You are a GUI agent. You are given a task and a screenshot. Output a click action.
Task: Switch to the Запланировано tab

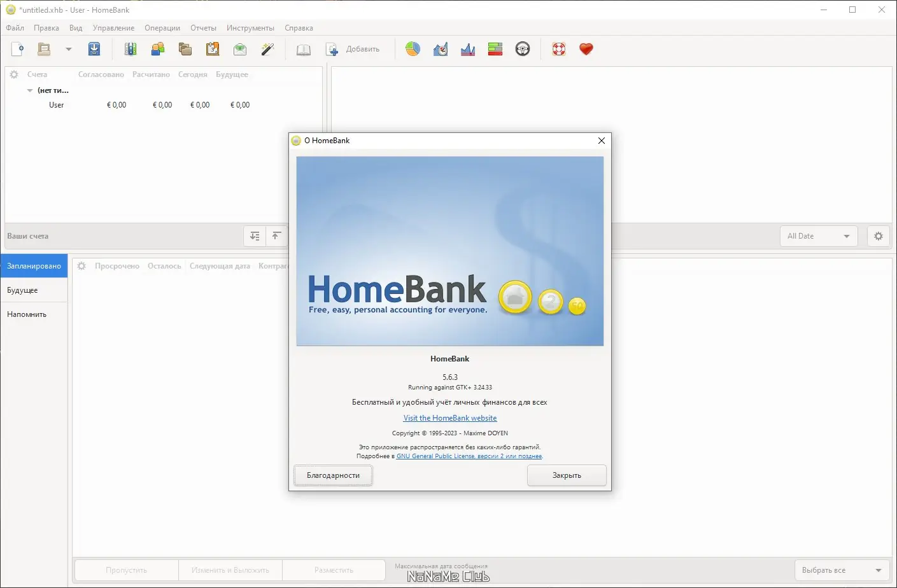pos(34,266)
